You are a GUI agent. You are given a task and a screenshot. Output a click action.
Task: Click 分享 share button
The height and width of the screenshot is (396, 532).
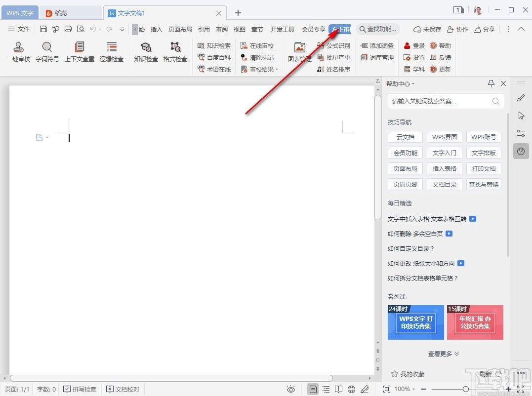[485, 29]
